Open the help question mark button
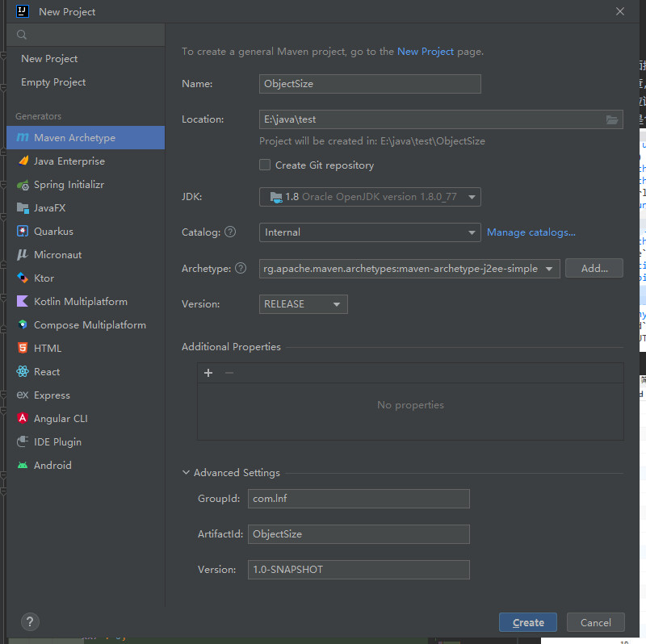This screenshot has width=646, height=644. 29,622
